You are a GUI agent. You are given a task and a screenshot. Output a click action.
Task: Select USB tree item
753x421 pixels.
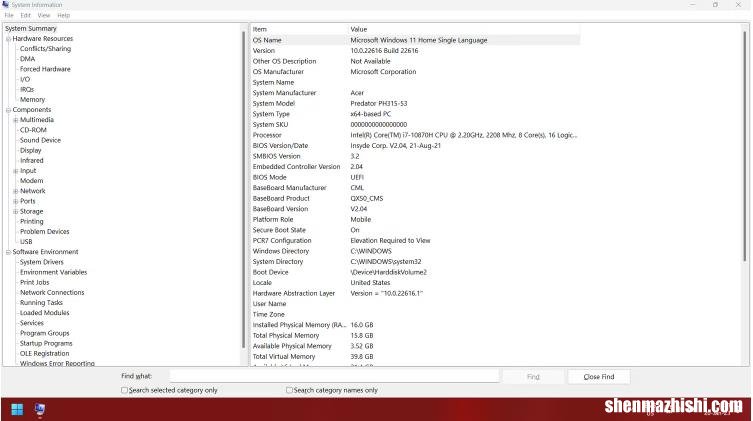click(x=26, y=241)
